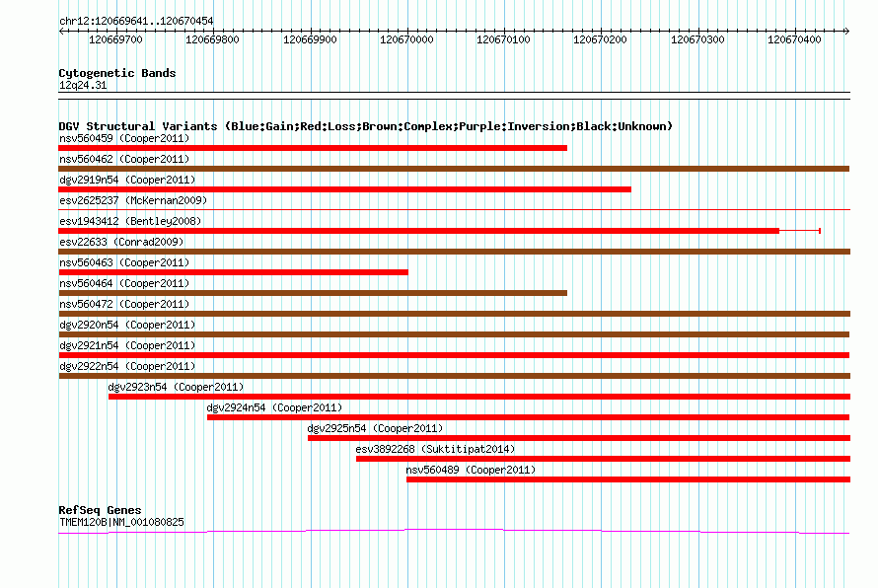878x588 pixels.
Task: Click ruler position 120669700
Action: pyautogui.click(x=115, y=39)
